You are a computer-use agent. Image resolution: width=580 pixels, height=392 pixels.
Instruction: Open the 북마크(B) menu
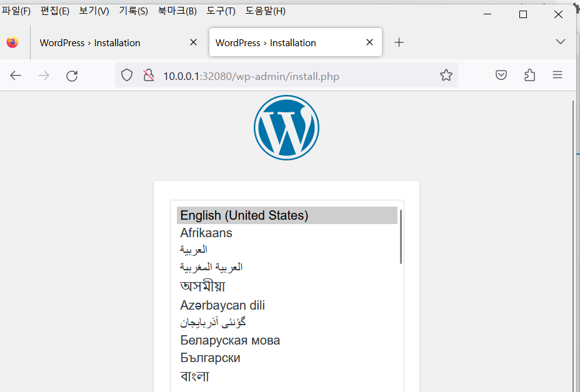click(x=177, y=11)
